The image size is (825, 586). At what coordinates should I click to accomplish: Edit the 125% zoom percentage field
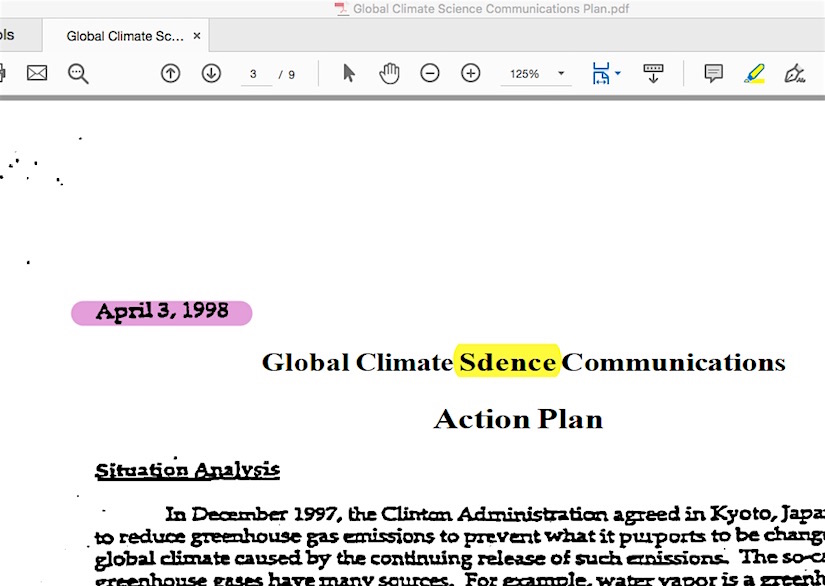click(525, 74)
